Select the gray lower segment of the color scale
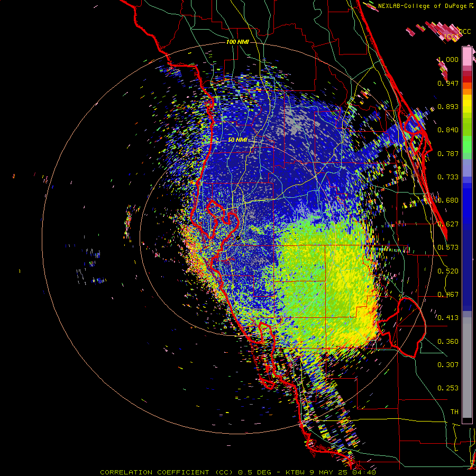The height and width of the screenshot is (476, 476). pyautogui.click(x=467, y=368)
